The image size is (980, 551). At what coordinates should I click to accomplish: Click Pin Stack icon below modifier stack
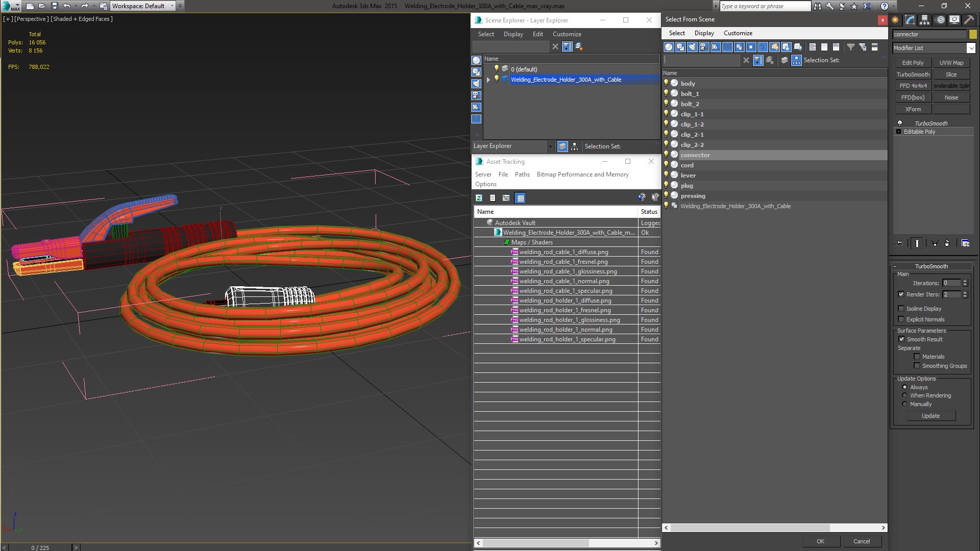pyautogui.click(x=899, y=243)
